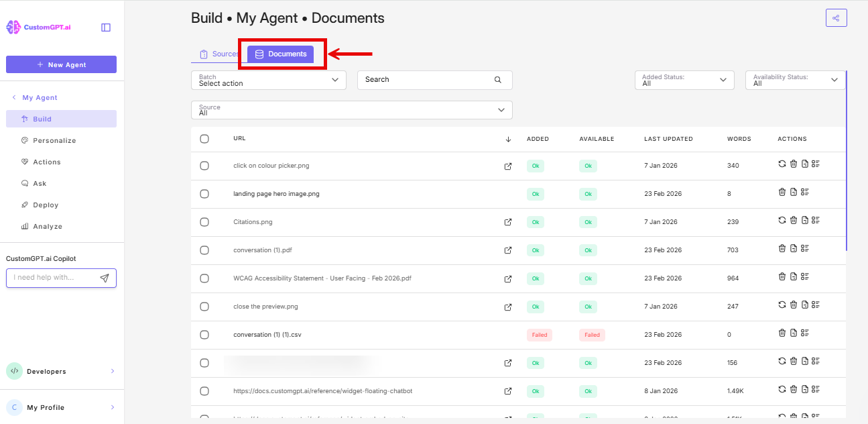
Task: Open external link for Citations.png
Action: click(509, 221)
